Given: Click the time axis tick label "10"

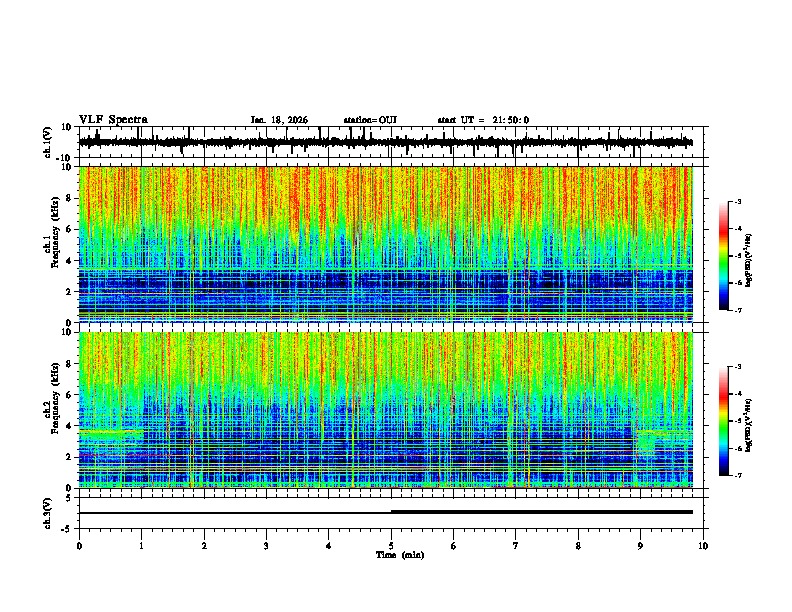Looking at the screenshot, I should coord(703,546).
